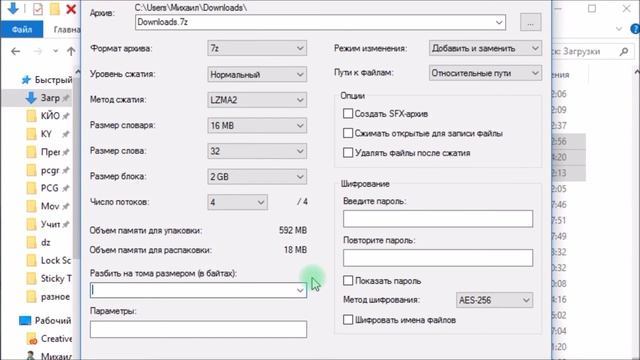Go up one folder level in Explorer
This screenshot has height=360, width=640.
pyautogui.click(x=71, y=51)
